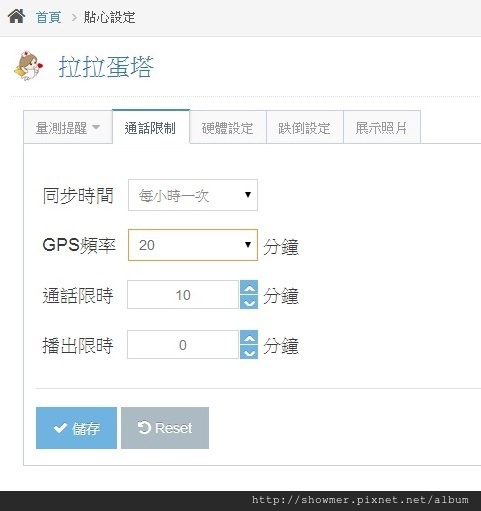
Task: Switch to the 硬體設定 tab
Action: [228, 127]
